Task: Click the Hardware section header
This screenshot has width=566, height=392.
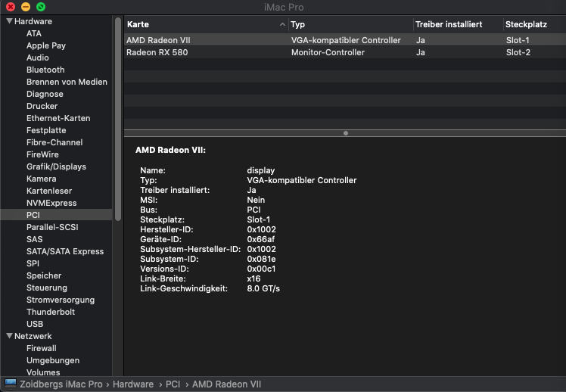Action: 33,21
